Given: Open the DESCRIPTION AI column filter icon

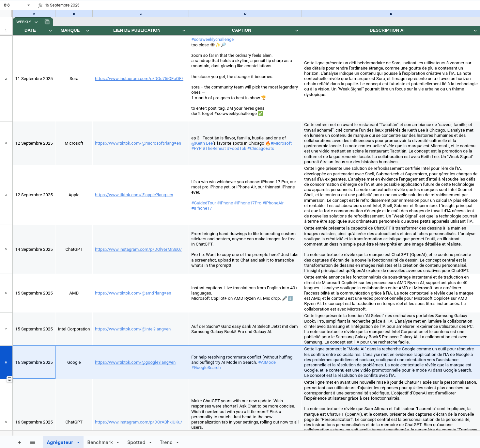Looking at the screenshot, I should [x=475, y=30].
